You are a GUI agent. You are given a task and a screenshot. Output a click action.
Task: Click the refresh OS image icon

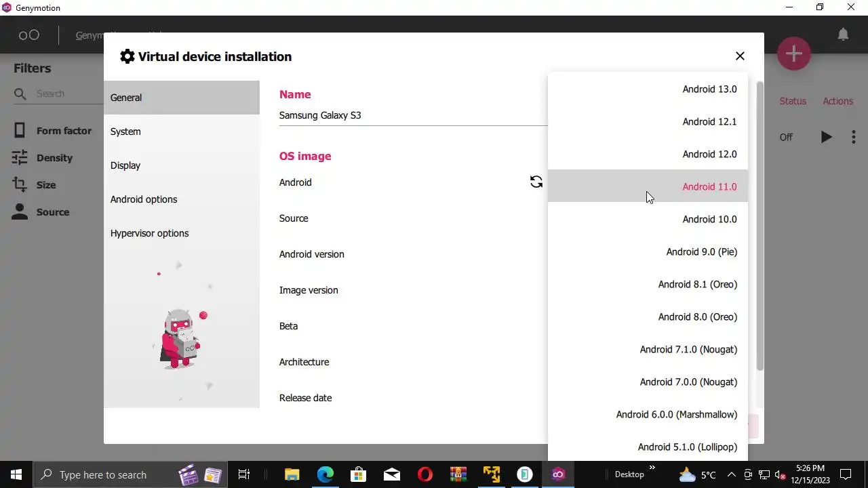coord(536,182)
